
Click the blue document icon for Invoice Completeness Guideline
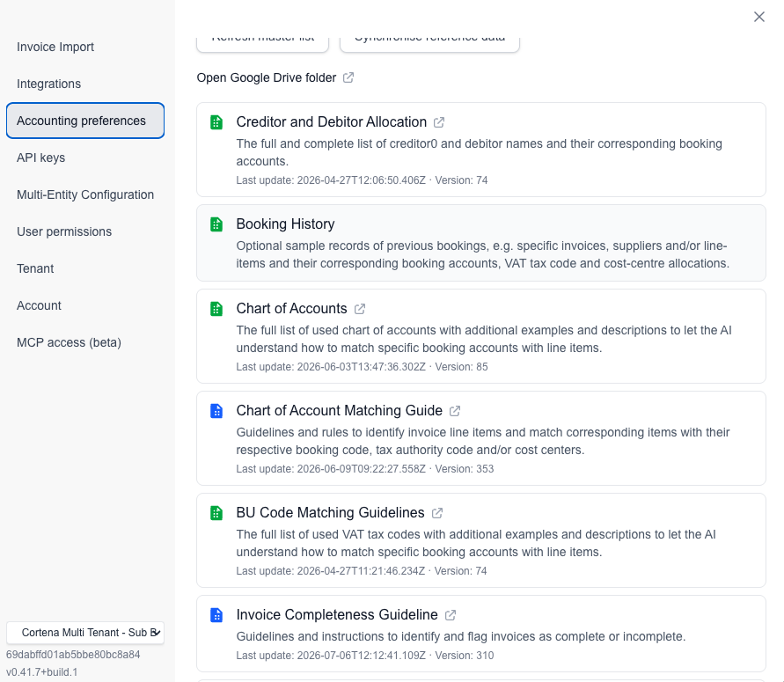pyautogui.click(x=216, y=614)
